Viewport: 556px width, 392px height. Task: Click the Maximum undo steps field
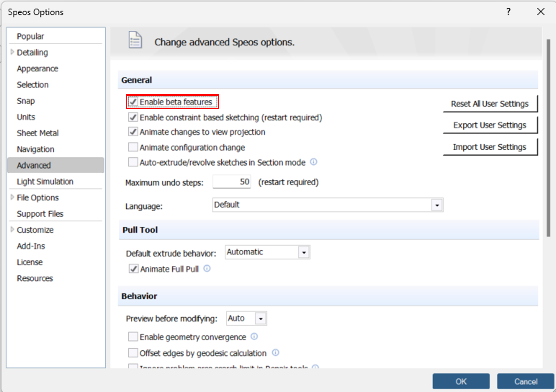pyautogui.click(x=231, y=182)
